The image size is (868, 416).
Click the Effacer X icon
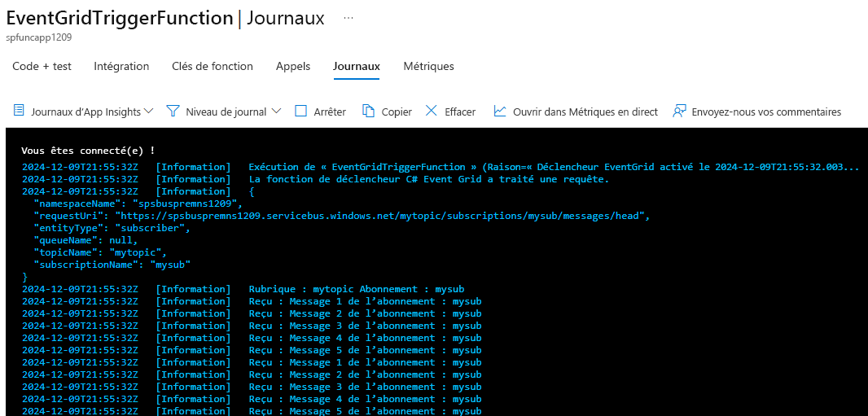tap(432, 111)
